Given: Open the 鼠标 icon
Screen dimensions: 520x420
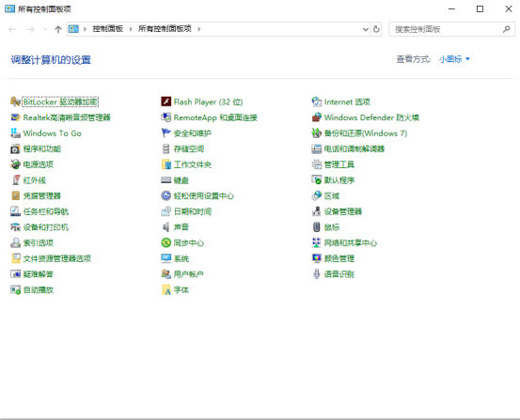Looking at the screenshot, I should (316, 227).
